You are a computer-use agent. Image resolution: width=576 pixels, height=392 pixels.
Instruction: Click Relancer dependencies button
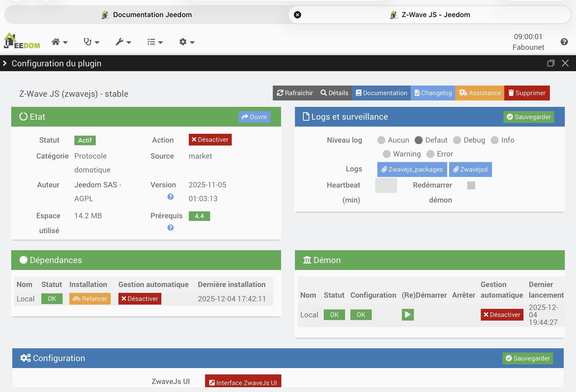tap(90, 299)
